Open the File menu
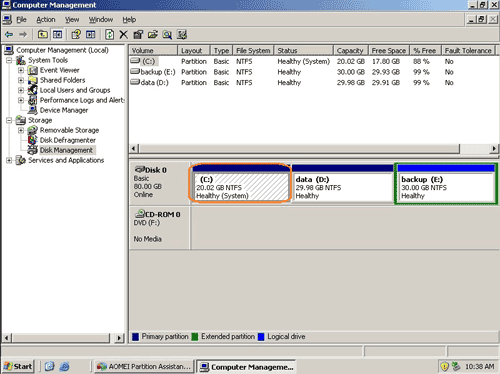 pyautogui.click(x=21, y=20)
